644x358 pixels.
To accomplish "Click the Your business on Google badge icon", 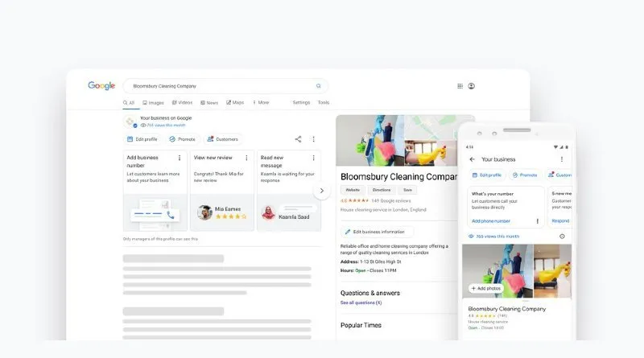I will point(130,121).
